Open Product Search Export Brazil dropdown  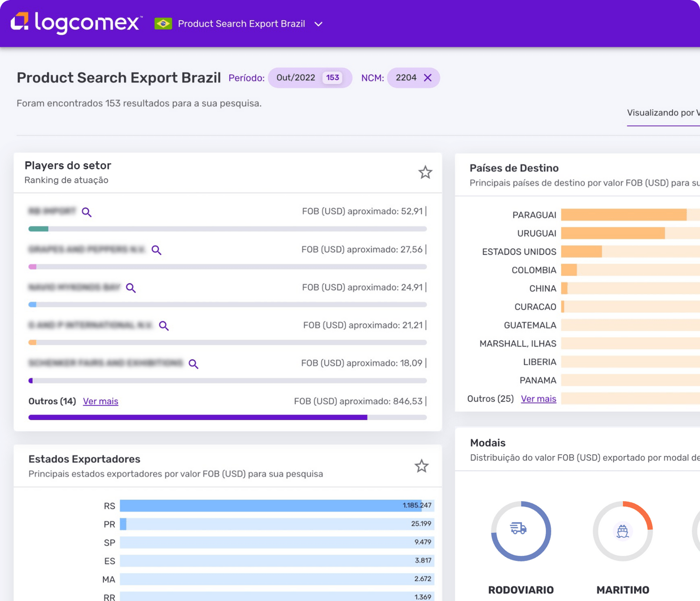tap(318, 24)
